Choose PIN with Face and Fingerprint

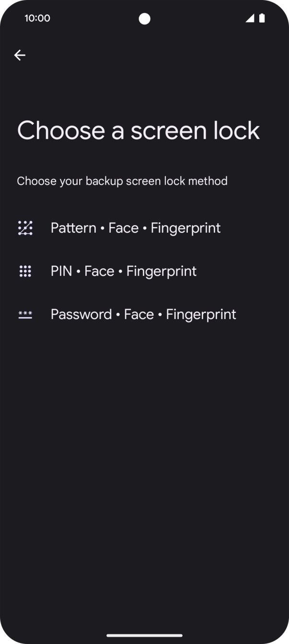[x=123, y=271]
